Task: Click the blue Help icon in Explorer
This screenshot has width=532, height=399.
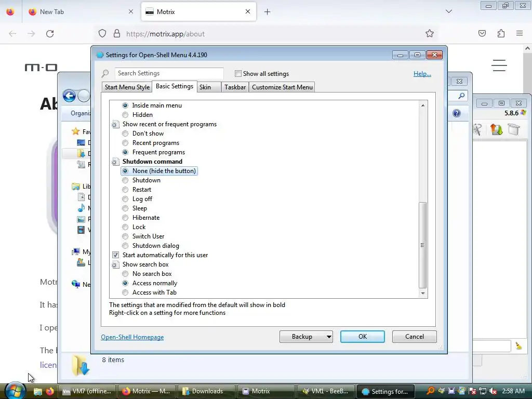Action: [x=457, y=113]
